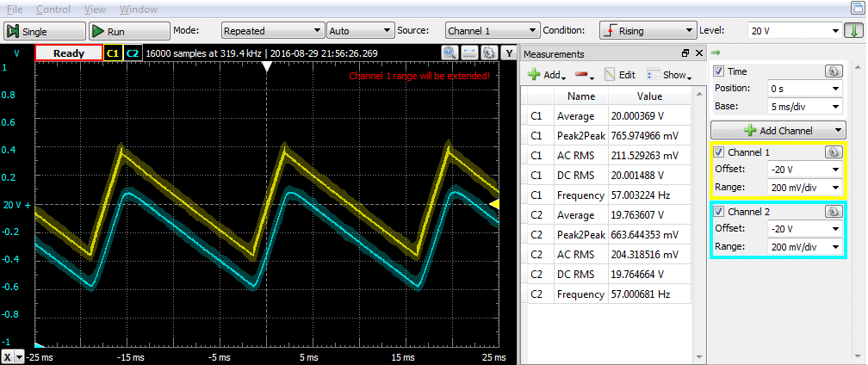The width and height of the screenshot is (868, 365).
Task: Select the C1 Peak2Peak measurement row
Action: (609, 135)
